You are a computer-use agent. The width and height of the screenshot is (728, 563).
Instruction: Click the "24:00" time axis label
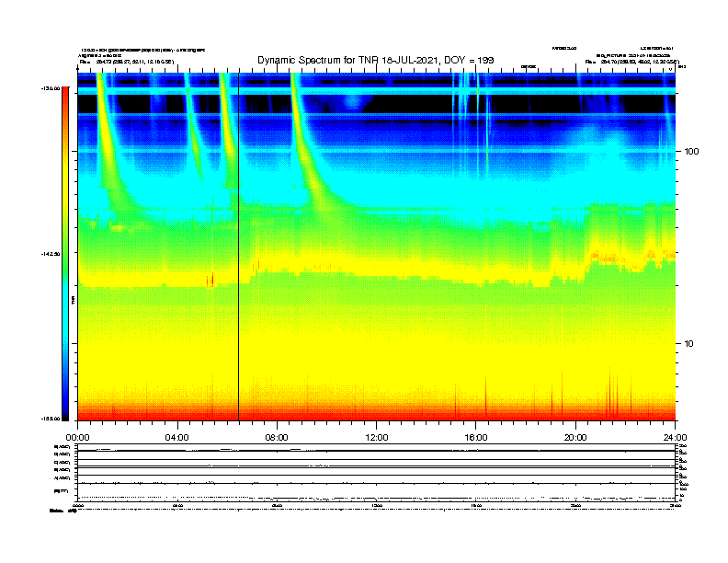click(x=675, y=438)
